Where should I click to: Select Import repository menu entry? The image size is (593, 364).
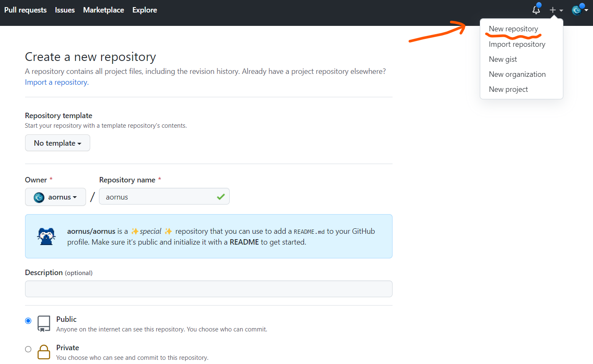(x=517, y=44)
